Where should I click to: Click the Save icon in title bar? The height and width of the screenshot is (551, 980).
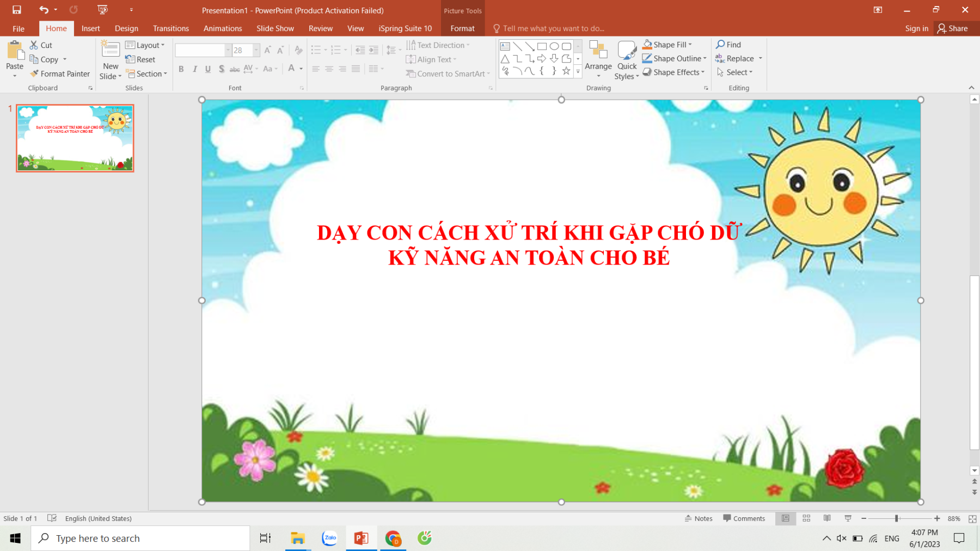[x=17, y=10]
